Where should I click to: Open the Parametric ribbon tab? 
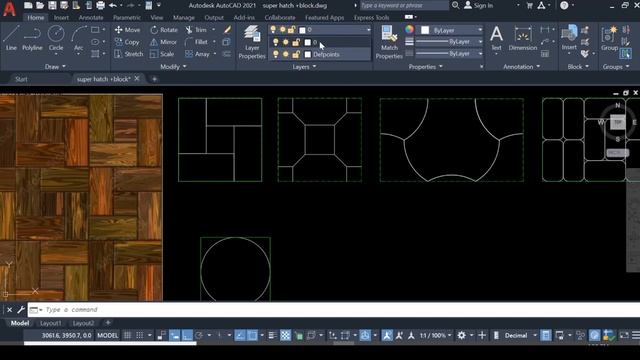click(x=127, y=18)
